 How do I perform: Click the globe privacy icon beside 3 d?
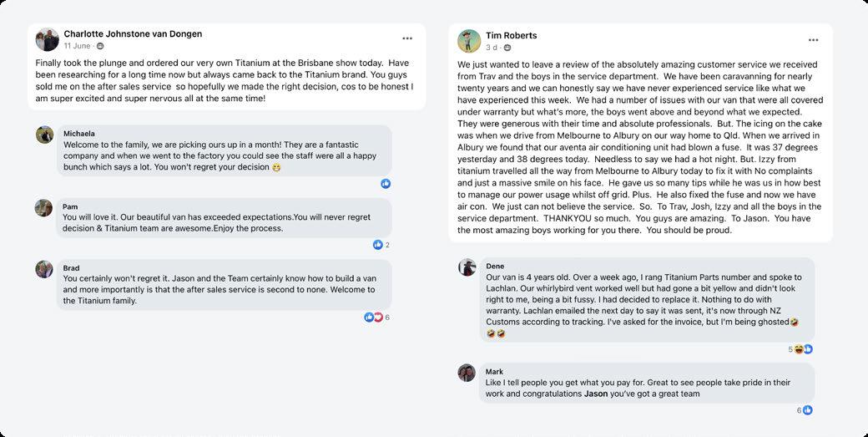pyautogui.click(x=502, y=48)
